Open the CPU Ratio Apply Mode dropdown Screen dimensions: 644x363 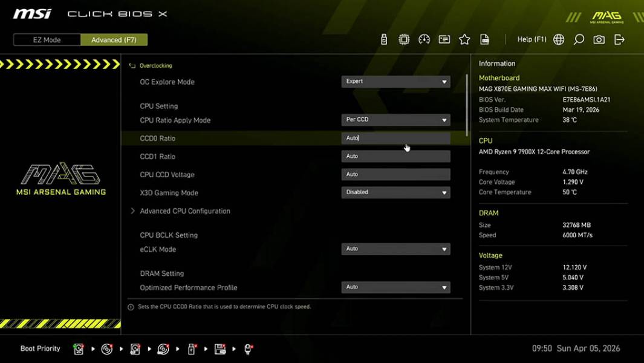[395, 119]
